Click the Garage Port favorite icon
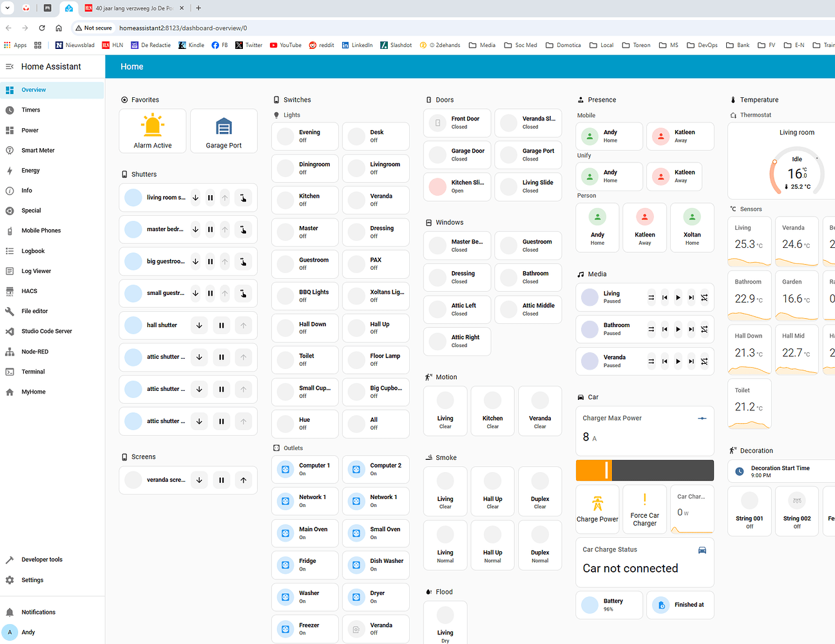The width and height of the screenshot is (835, 644). click(224, 126)
